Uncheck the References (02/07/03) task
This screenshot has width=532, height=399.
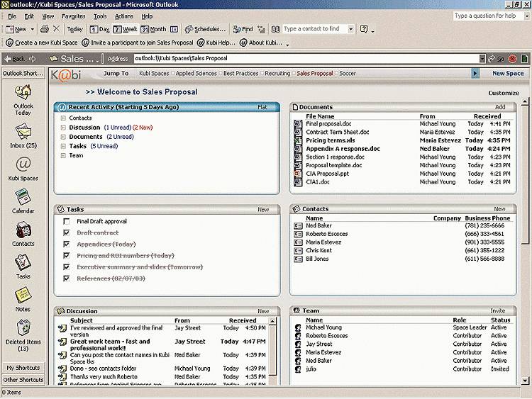point(67,279)
